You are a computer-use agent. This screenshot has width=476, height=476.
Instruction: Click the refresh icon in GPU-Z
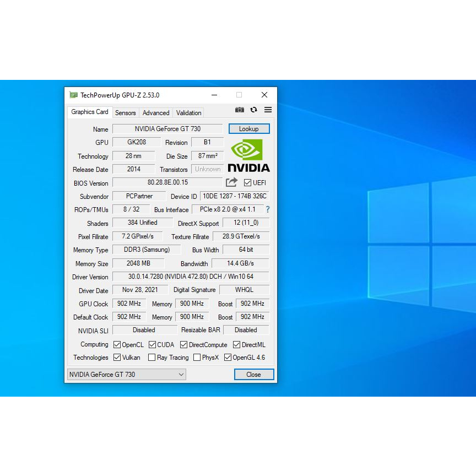pyautogui.click(x=253, y=110)
